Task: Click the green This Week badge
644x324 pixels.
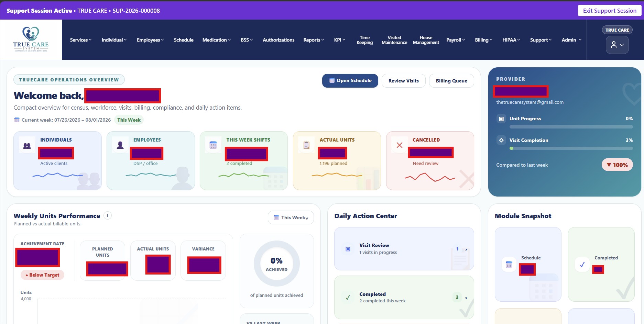Action: (129, 120)
